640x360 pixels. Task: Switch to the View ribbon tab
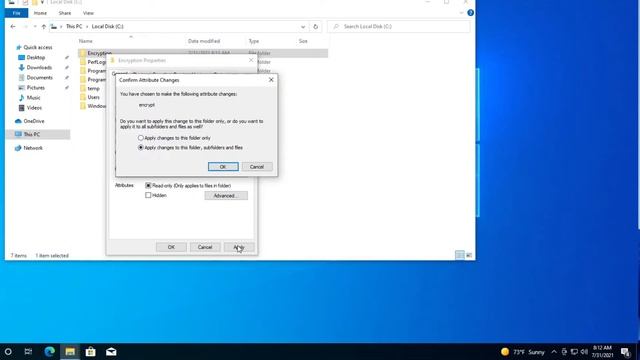pos(88,13)
